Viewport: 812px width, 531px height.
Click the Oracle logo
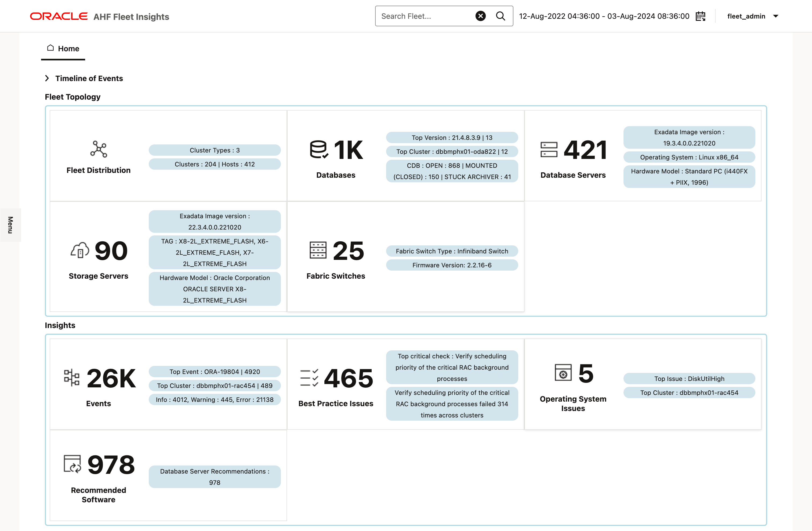pyautogui.click(x=59, y=16)
